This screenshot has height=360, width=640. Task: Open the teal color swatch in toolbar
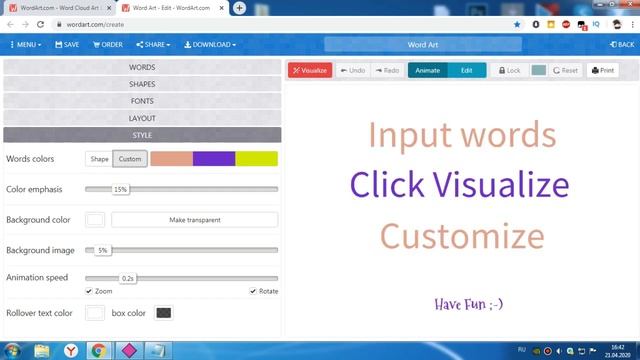[x=539, y=70]
